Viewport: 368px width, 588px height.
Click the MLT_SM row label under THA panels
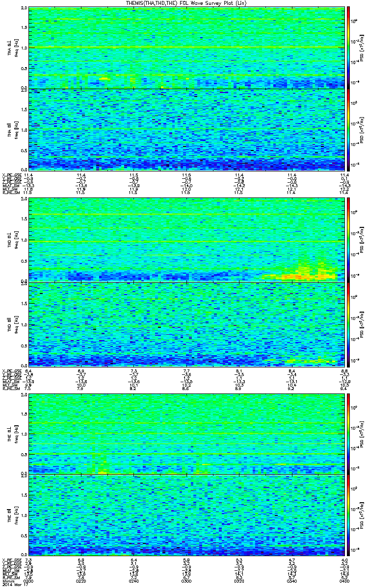[10, 190]
